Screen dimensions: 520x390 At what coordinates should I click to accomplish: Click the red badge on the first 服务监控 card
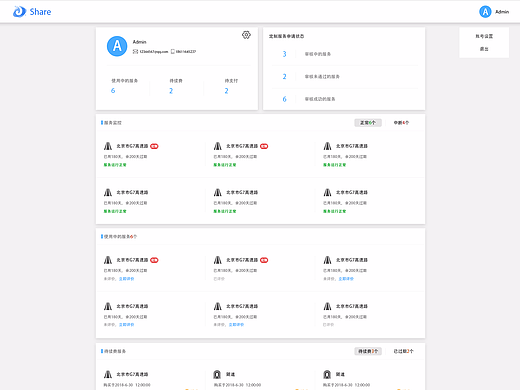click(x=154, y=146)
